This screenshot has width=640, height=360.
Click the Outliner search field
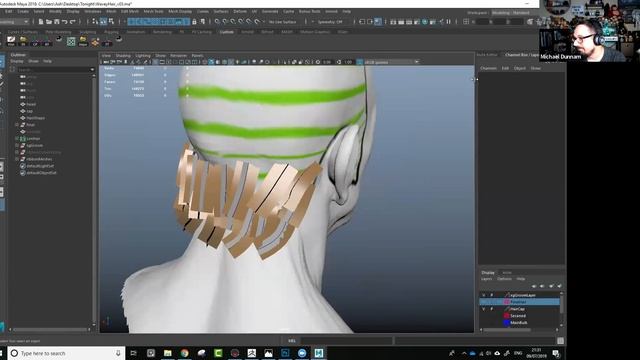(53, 70)
